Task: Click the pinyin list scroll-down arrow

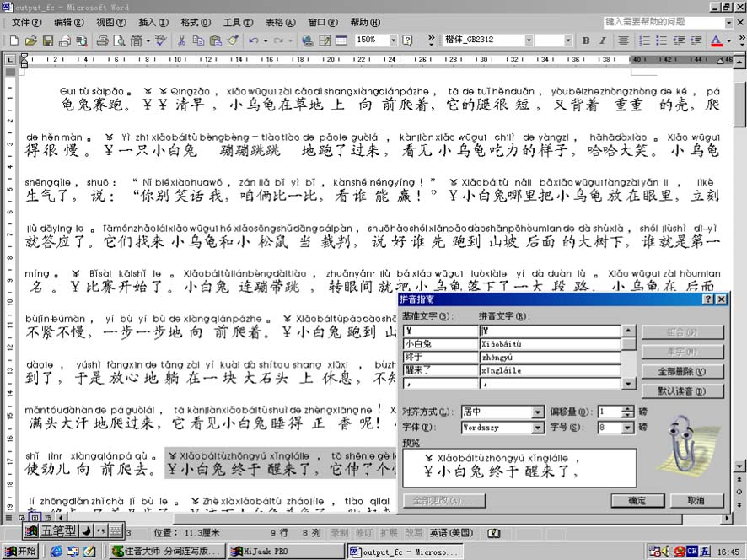Action: 629,383
